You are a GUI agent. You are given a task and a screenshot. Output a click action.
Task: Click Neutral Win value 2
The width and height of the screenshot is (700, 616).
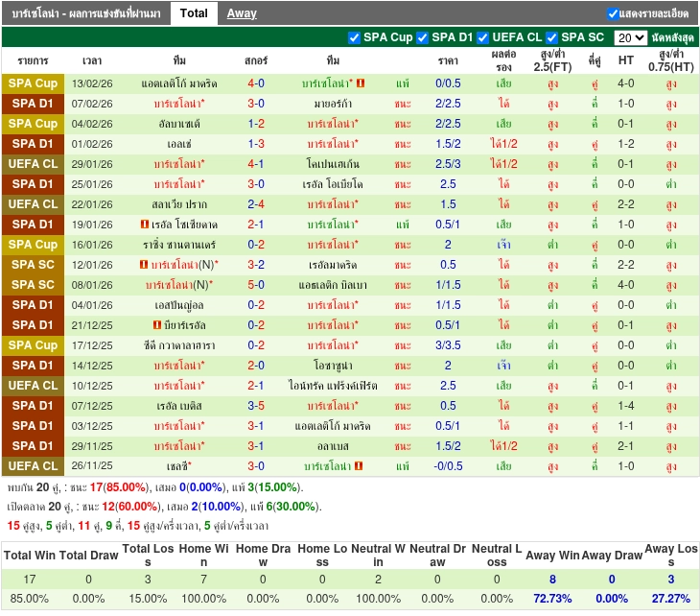(378, 580)
